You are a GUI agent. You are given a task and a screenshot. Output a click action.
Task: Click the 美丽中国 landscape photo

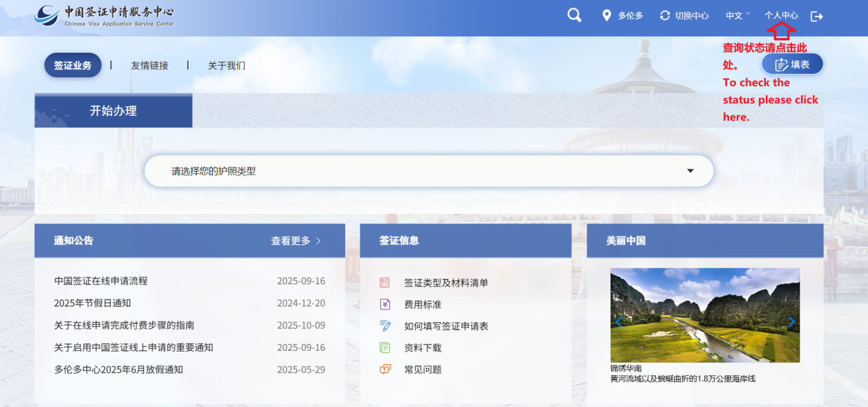coord(705,315)
